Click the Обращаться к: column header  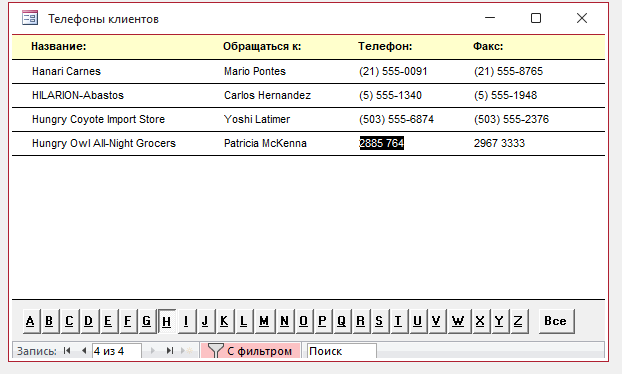pyautogui.click(x=262, y=46)
